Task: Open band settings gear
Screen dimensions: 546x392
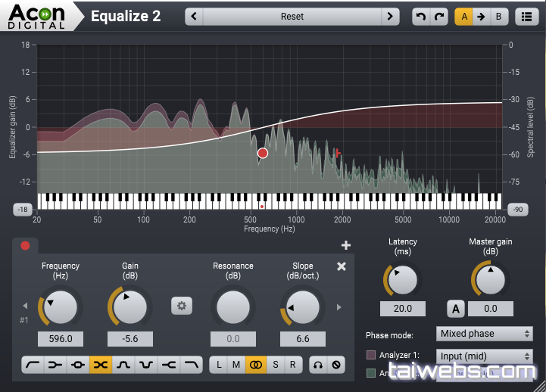Action: (181, 306)
